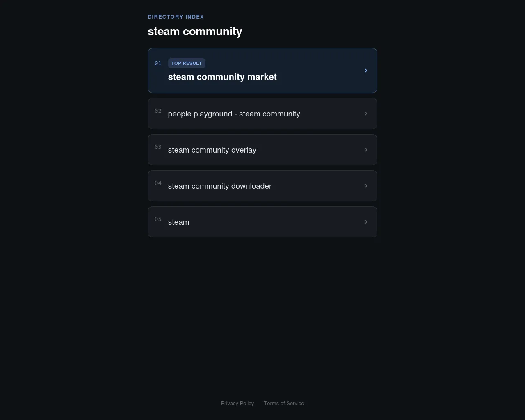Open the result titled just steam
Image resolution: width=525 pixels, height=420 pixels.
click(262, 222)
